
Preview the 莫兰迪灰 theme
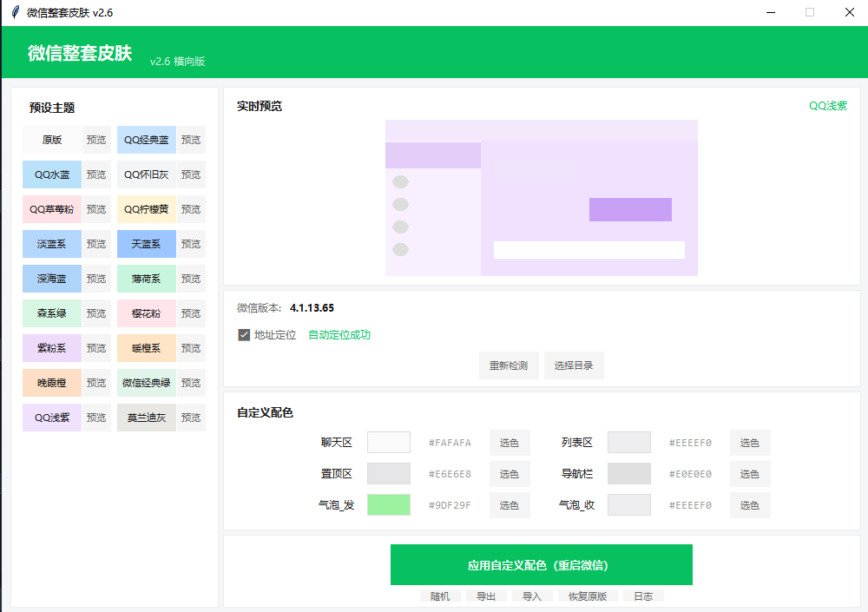coord(191,418)
